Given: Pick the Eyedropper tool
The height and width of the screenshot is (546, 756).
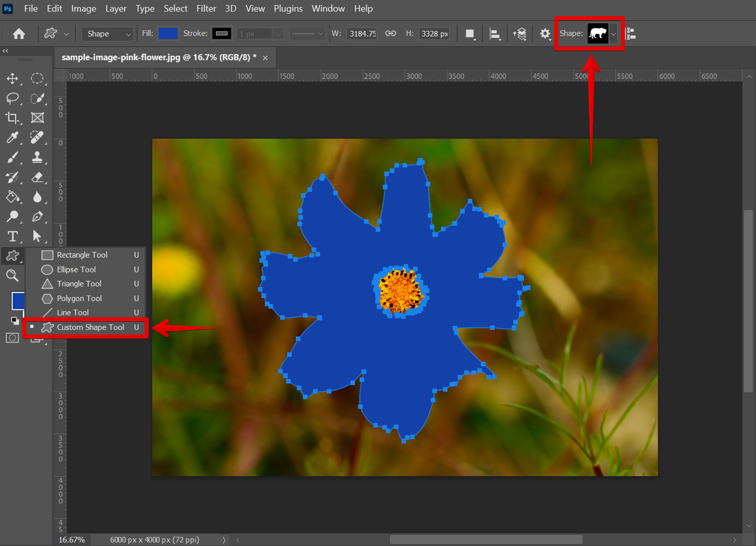Looking at the screenshot, I should point(12,138).
